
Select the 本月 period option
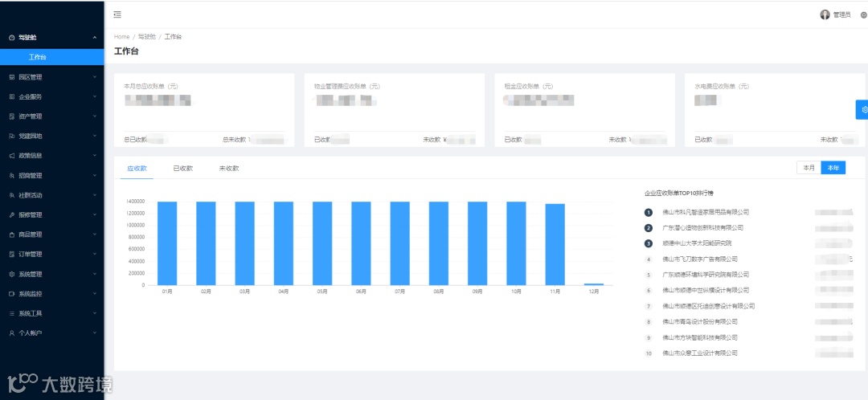click(x=809, y=168)
